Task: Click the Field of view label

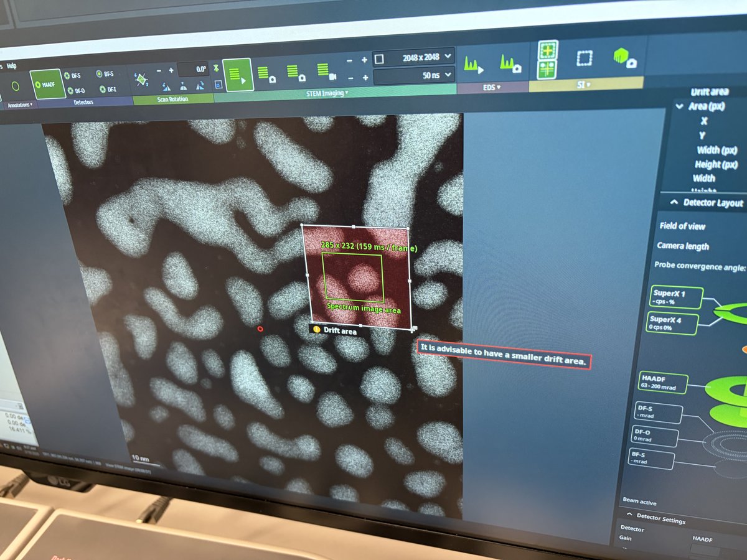Action: (x=682, y=226)
